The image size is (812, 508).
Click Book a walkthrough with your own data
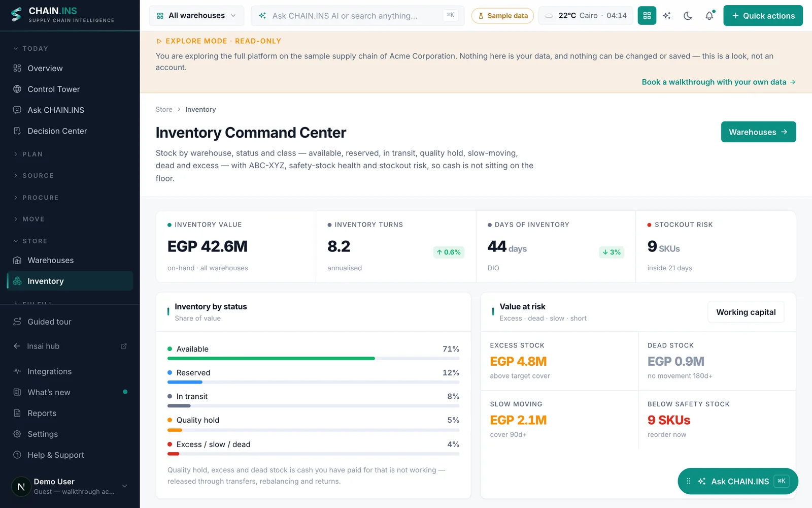coord(719,82)
